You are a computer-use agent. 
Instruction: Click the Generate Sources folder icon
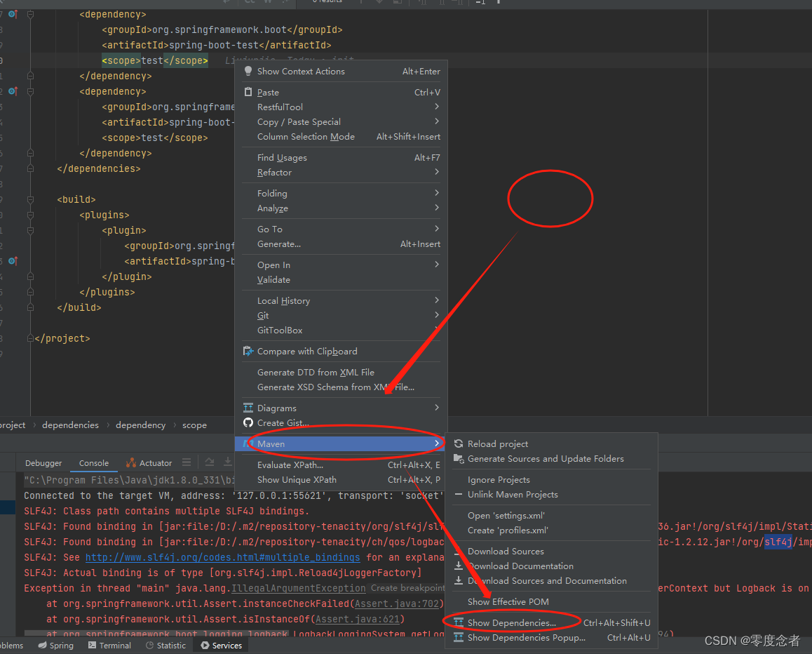(x=459, y=459)
